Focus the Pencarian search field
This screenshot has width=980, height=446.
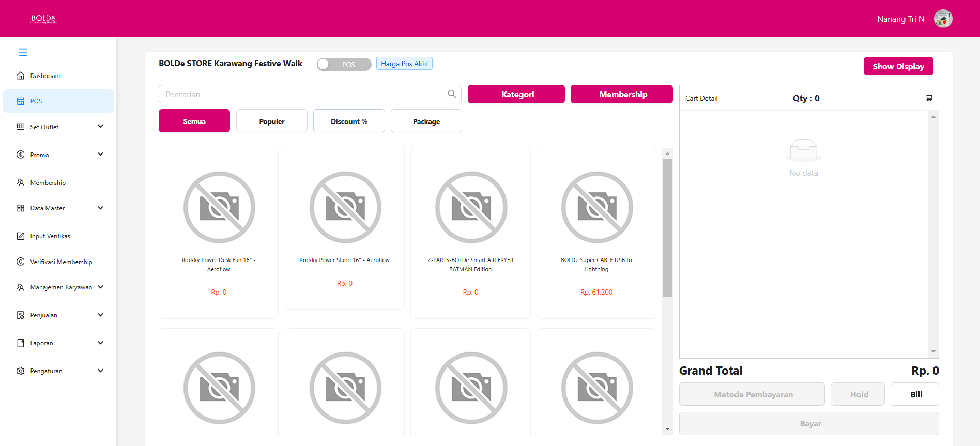pyautogui.click(x=301, y=94)
